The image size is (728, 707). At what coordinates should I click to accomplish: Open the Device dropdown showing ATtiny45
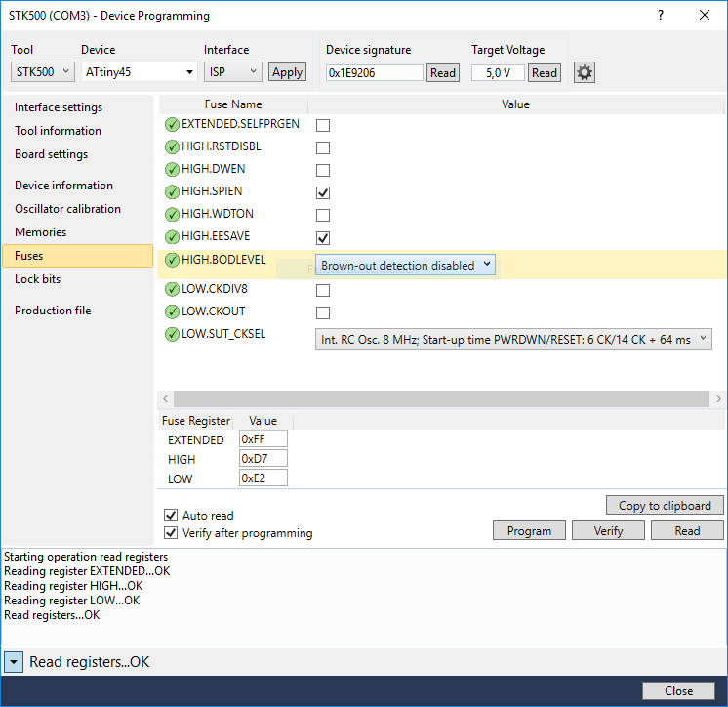pyautogui.click(x=140, y=72)
